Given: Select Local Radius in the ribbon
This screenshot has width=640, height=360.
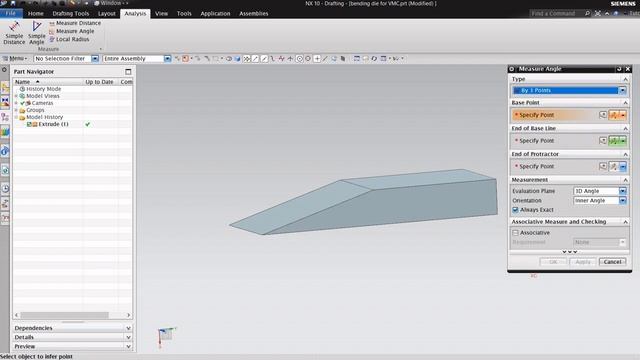Looking at the screenshot, I should click(69, 39).
